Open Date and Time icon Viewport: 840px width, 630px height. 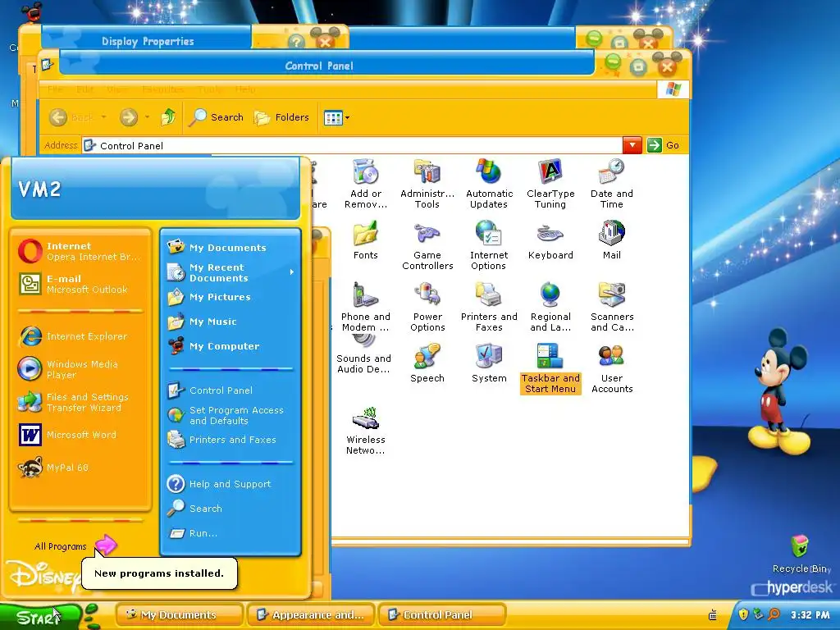[612, 183]
